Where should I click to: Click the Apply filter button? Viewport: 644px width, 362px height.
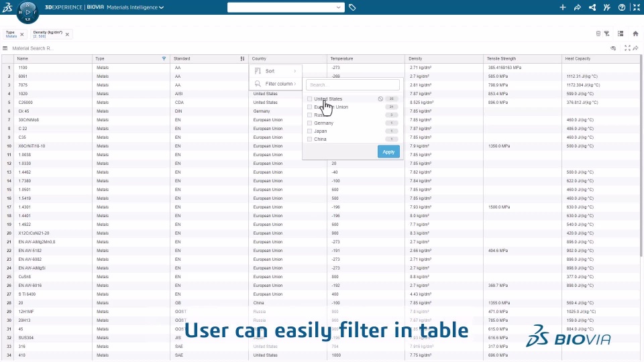coord(388,152)
